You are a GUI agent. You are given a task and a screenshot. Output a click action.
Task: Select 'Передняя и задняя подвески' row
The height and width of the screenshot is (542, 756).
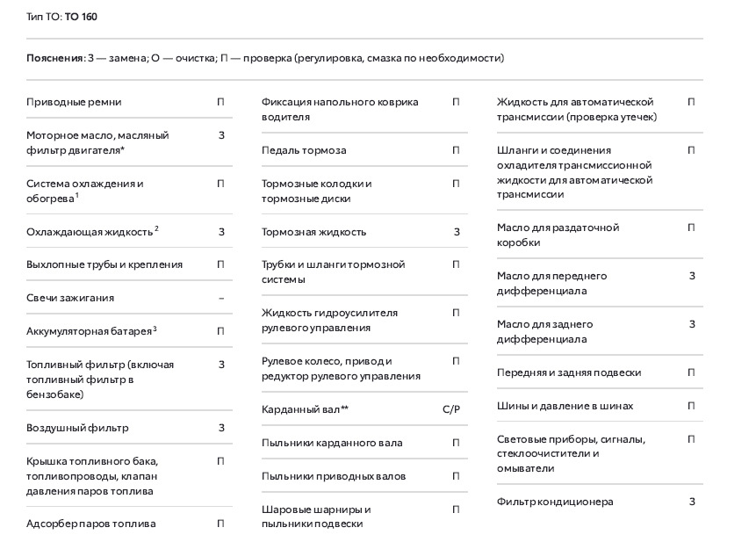(569, 372)
